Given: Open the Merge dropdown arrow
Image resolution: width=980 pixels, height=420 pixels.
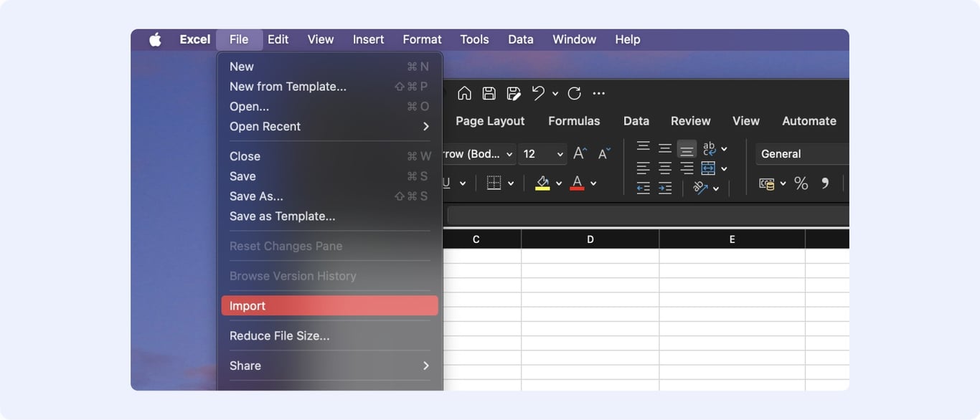Looking at the screenshot, I should click(x=724, y=169).
